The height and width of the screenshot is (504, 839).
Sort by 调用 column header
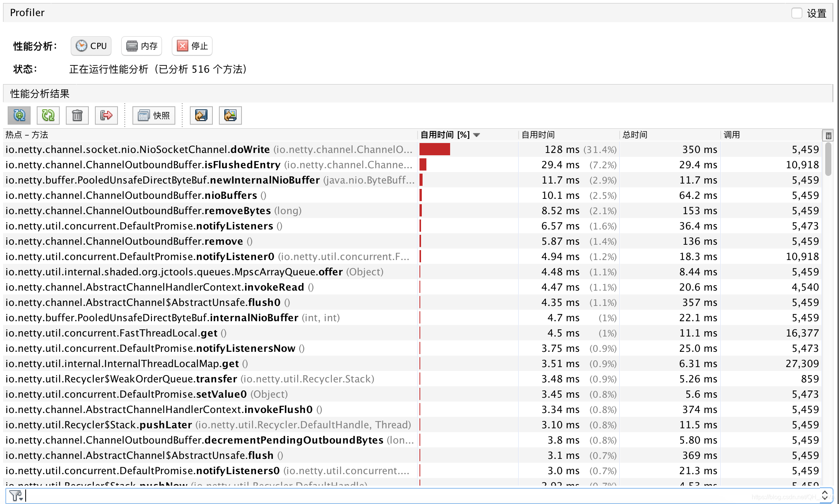(x=731, y=135)
